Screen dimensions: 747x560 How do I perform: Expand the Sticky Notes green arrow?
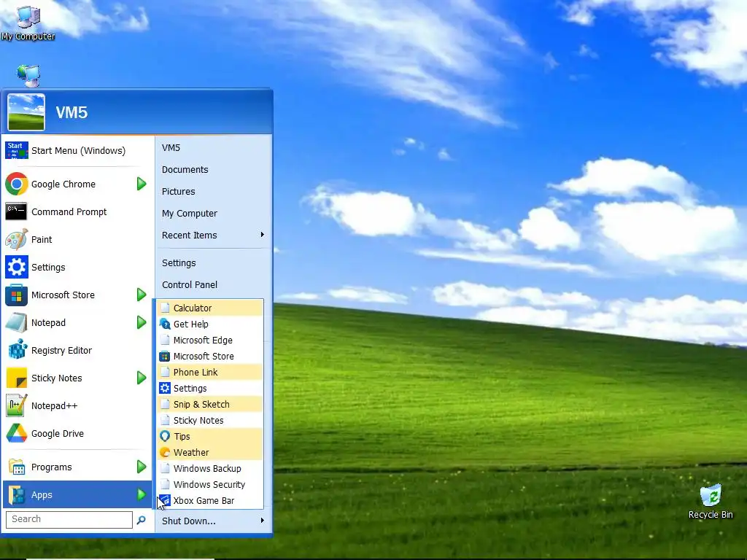(x=141, y=378)
